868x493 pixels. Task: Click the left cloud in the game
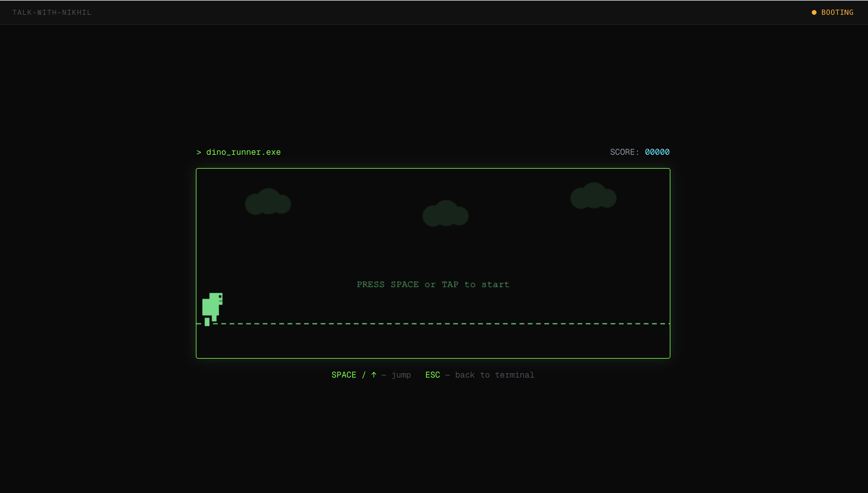[x=268, y=202]
